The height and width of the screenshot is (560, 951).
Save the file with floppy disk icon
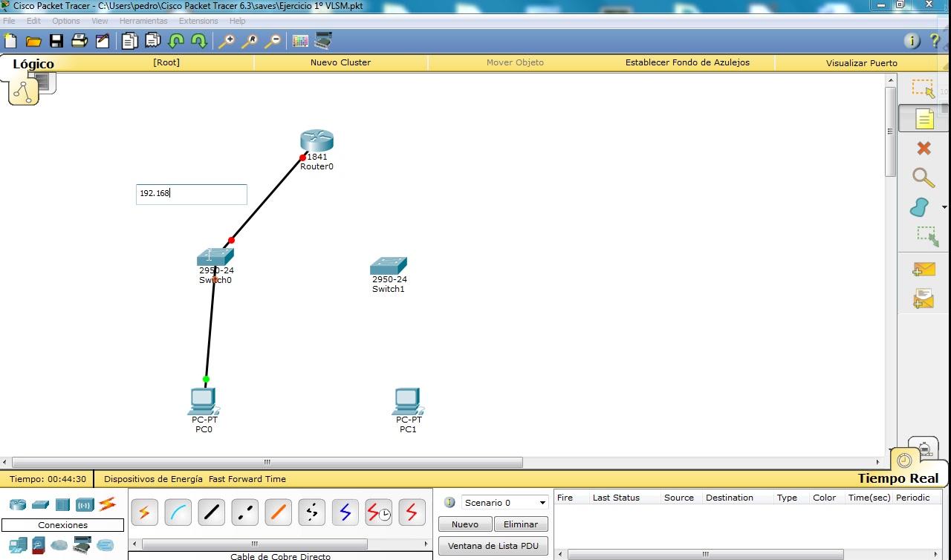coord(56,41)
